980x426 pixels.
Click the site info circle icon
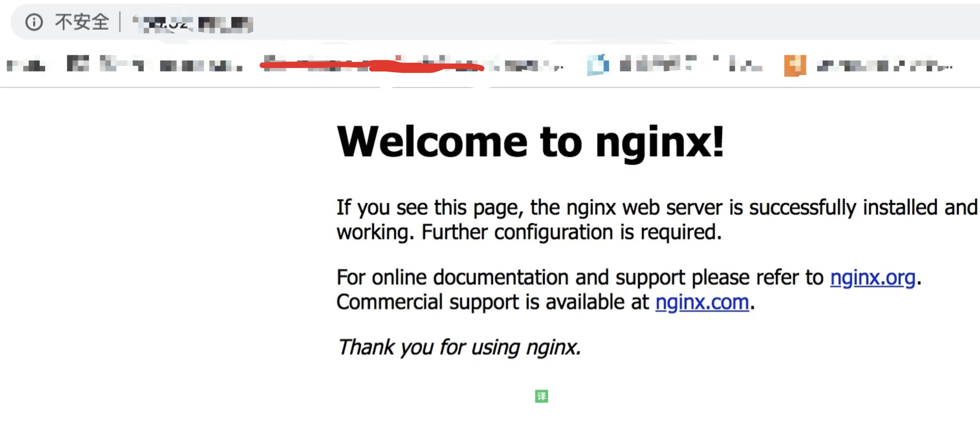click(34, 22)
